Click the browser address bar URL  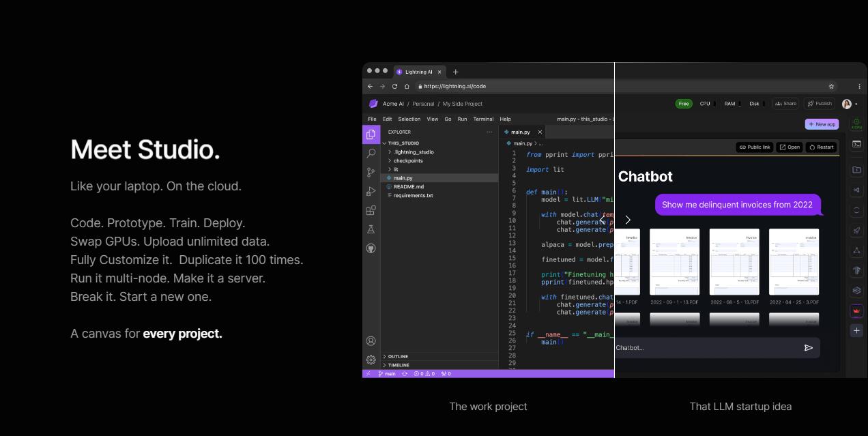click(454, 86)
